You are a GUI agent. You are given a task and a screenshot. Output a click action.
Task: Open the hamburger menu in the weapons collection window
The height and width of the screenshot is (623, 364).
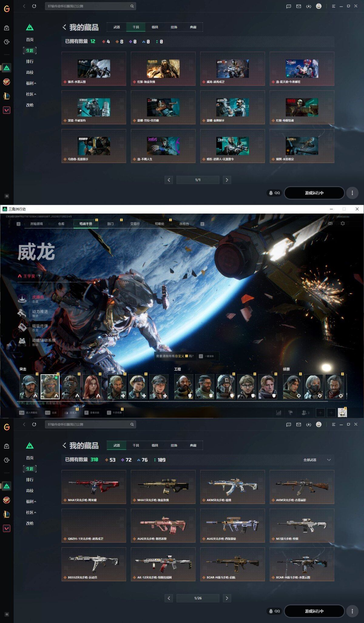333,424
